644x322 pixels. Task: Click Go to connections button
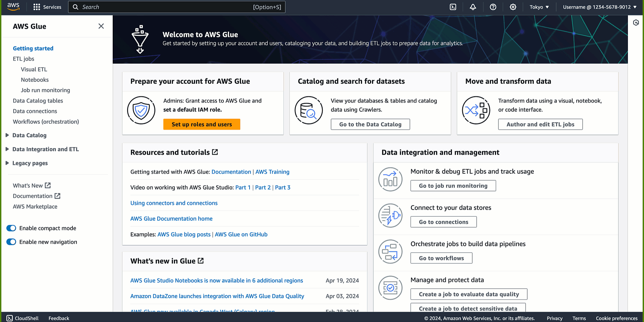[x=443, y=222]
